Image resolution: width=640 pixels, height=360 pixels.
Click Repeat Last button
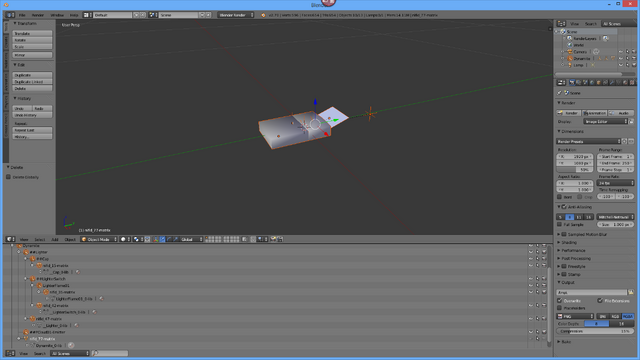[32, 130]
